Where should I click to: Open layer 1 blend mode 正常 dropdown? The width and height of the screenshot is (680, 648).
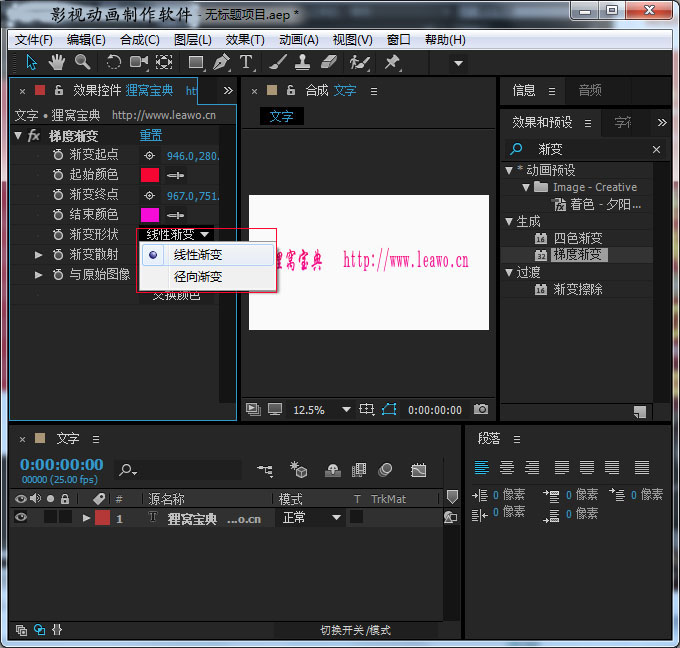pos(311,517)
